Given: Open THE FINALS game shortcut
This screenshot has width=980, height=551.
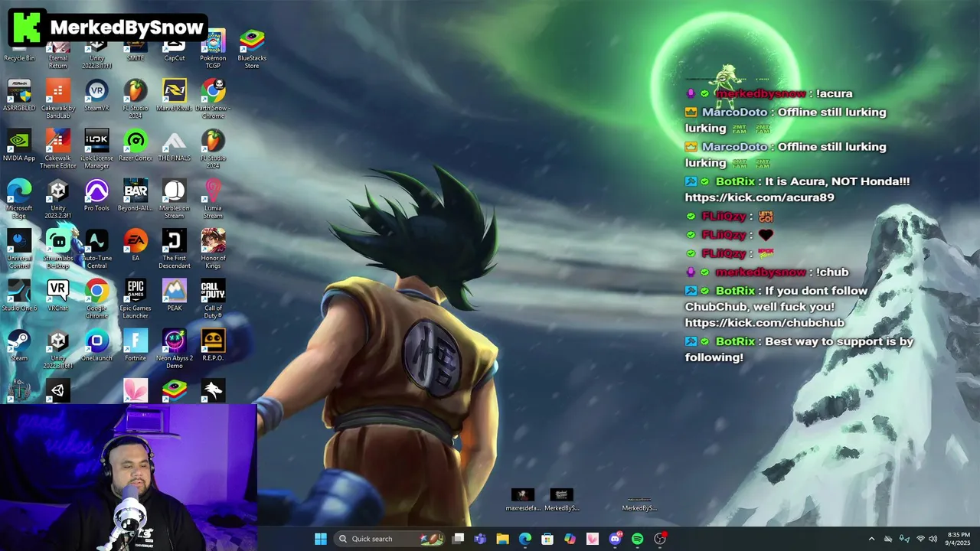Looking at the screenshot, I should tap(175, 145).
